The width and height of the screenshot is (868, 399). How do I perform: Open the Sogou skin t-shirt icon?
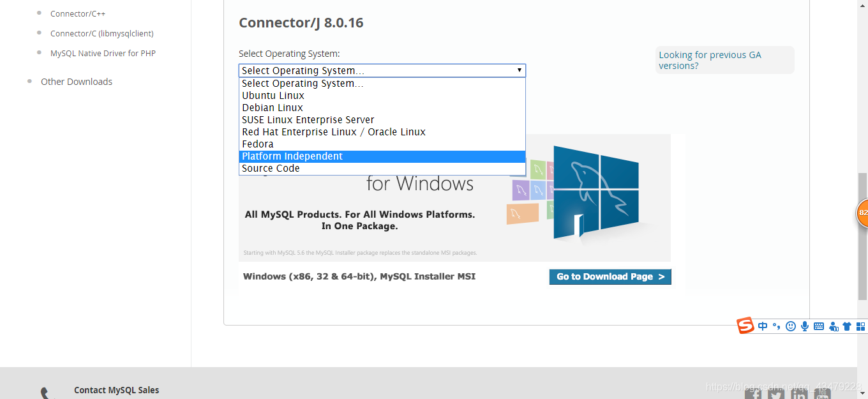pos(847,326)
